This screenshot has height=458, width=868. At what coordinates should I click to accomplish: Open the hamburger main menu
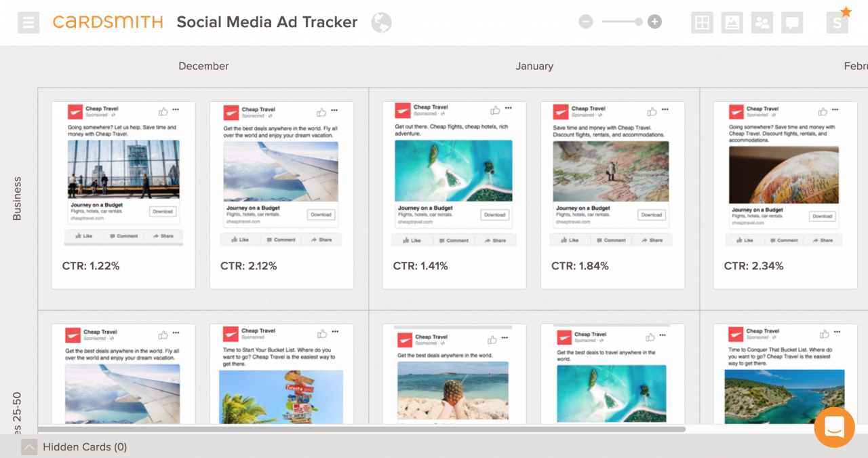[28, 22]
